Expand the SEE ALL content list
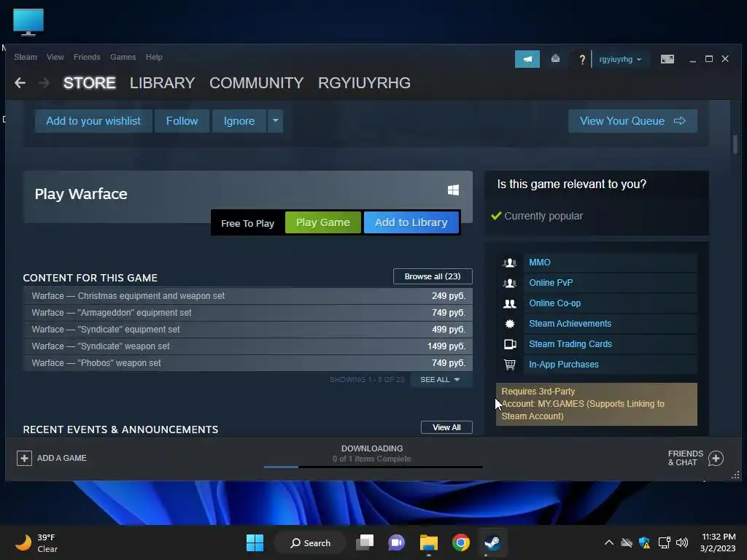Viewport: 747px width, 560px height. click(x=440, y=379)
